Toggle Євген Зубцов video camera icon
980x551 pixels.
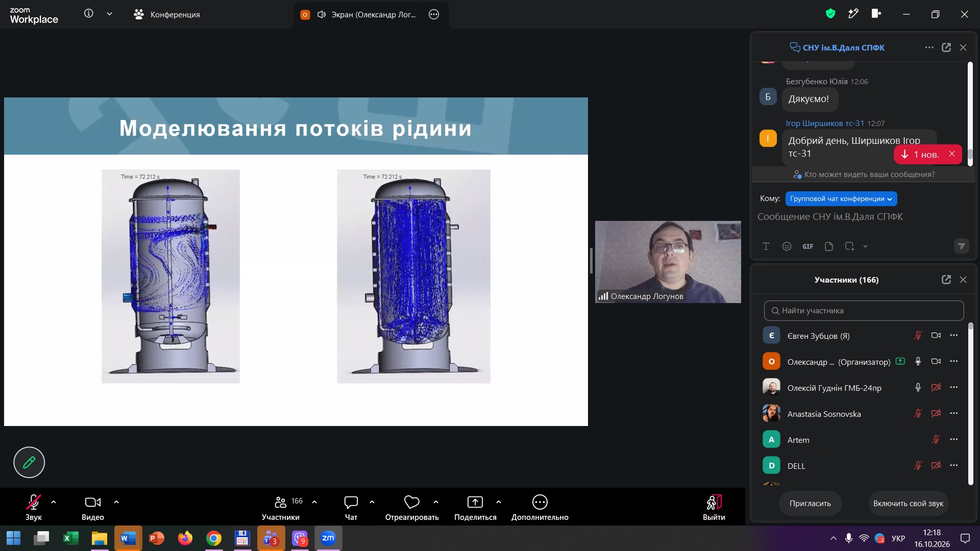[936, 335]
